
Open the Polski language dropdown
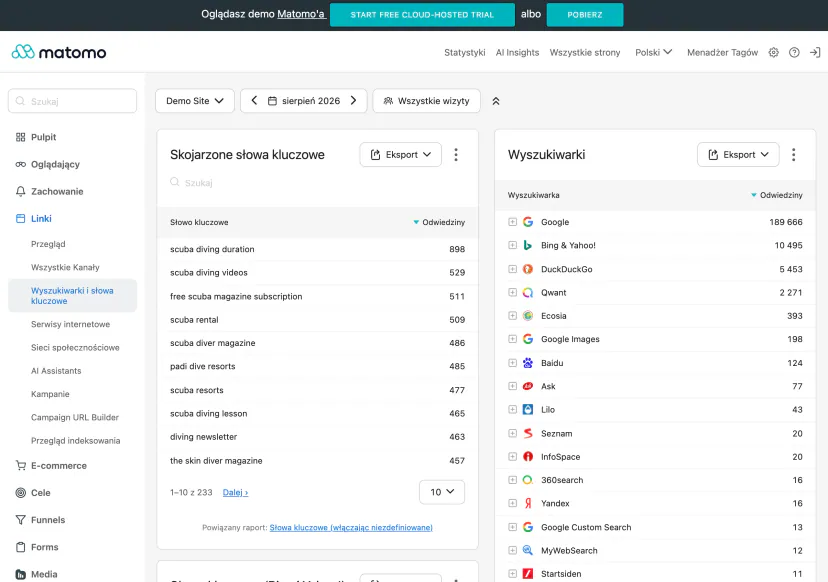coord(653,52)
